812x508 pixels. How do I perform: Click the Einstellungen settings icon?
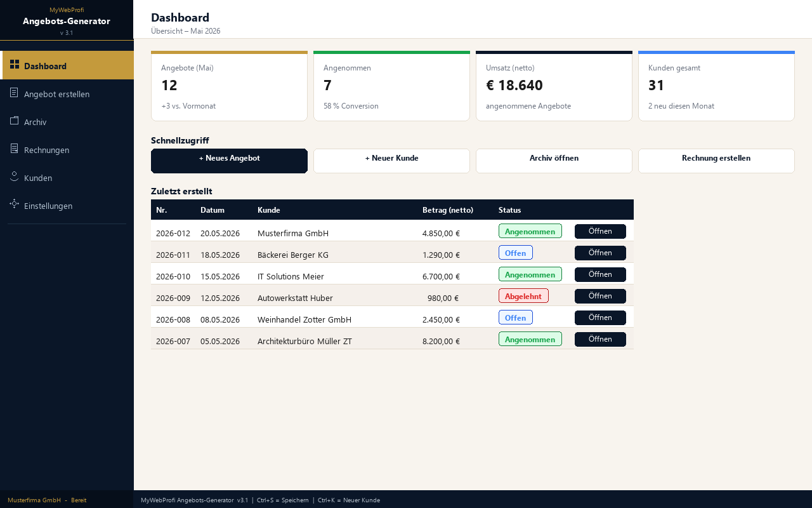(15, 204)
